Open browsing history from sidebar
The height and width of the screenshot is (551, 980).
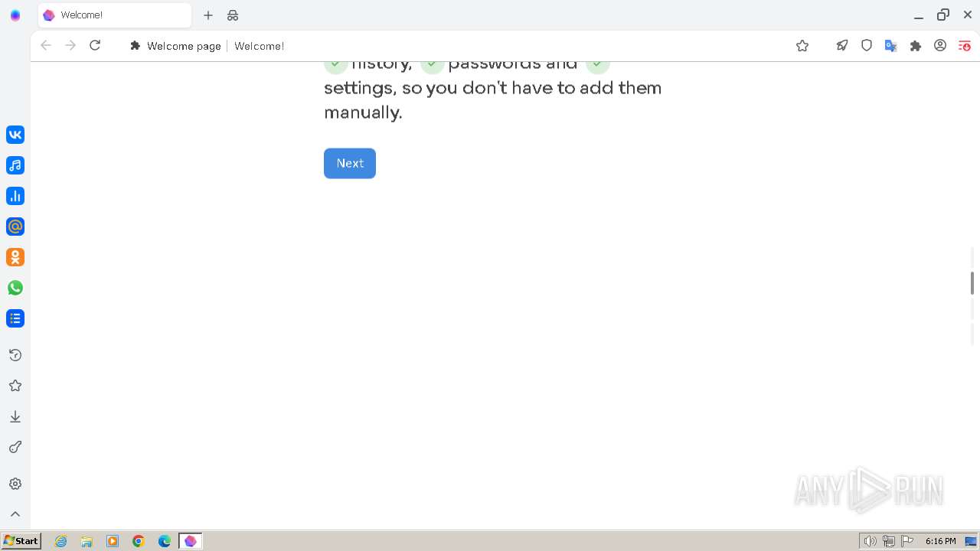point(15,355)
